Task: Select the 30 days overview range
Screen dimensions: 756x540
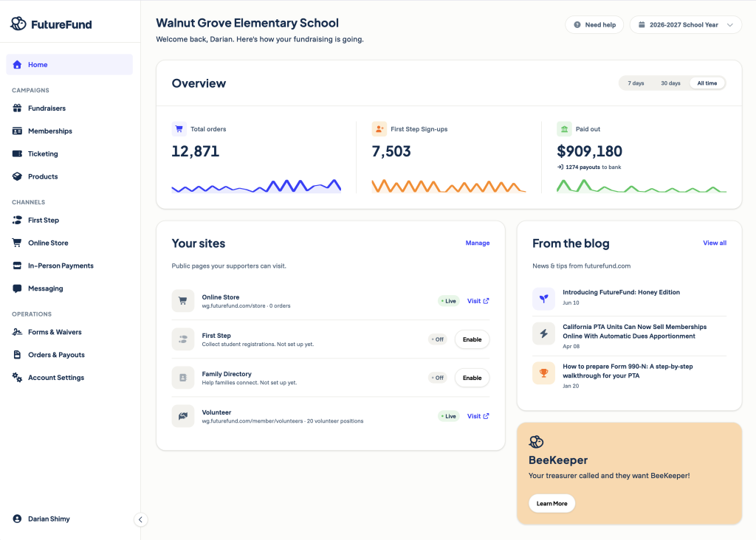Action: [670, 83]
